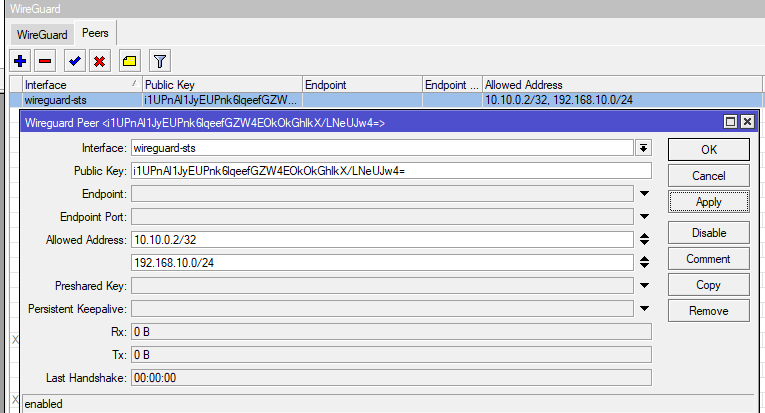This screenshot has height=413, width=765.
Task: Select the wireguard-sts peer row
Action: (x=385, y=100)
